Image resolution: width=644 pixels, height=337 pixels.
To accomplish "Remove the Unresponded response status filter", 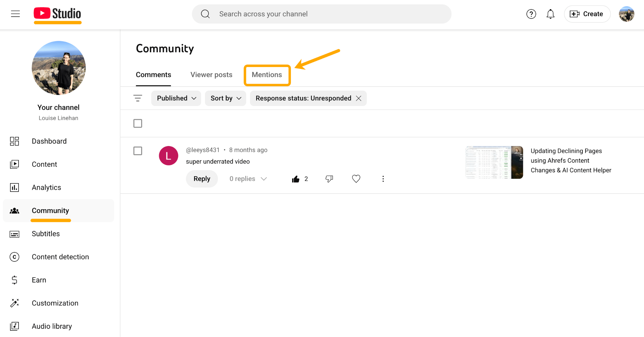I will (x=358, y=98).
